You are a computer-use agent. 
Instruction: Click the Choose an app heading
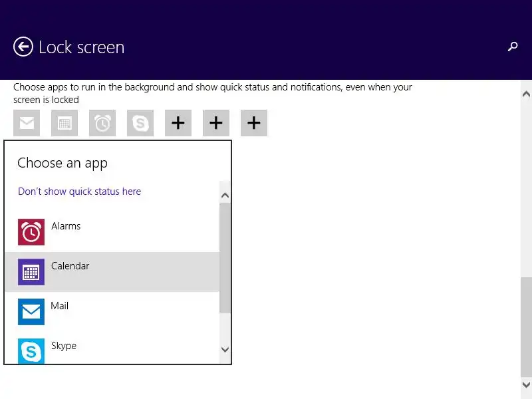click(63, 163)
